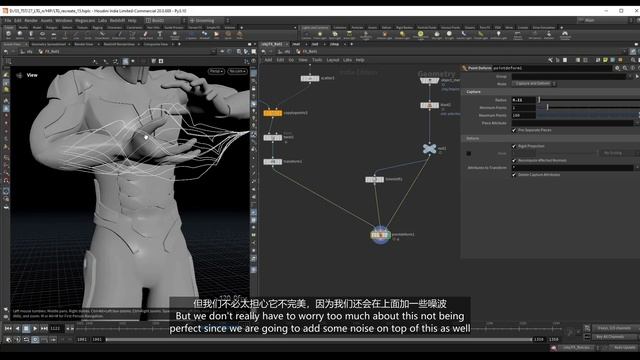Viewport: 640px width, 360px height.
Task: Select the scatter node at the network top
Action: coord(310,78)
